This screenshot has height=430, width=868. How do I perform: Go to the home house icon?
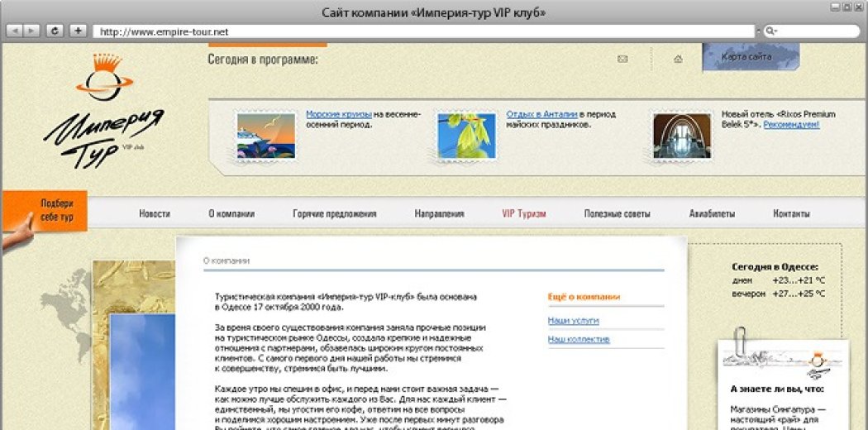pos(678,59)
